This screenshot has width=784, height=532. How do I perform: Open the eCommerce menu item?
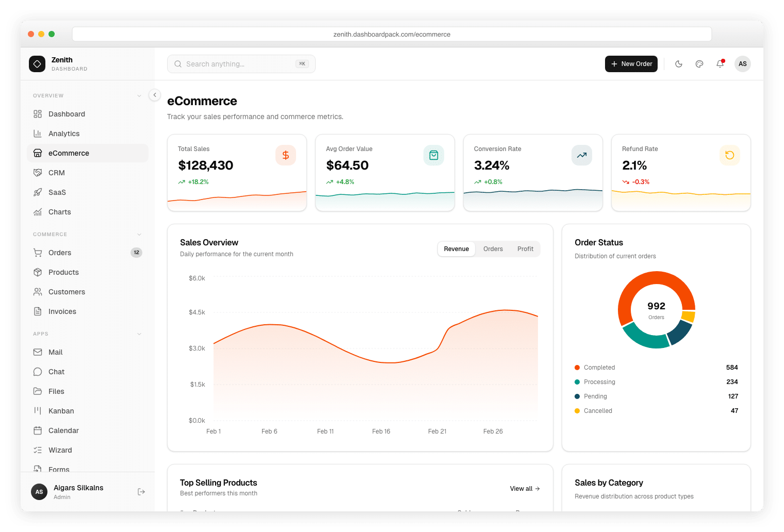click(x=69, y=153)
